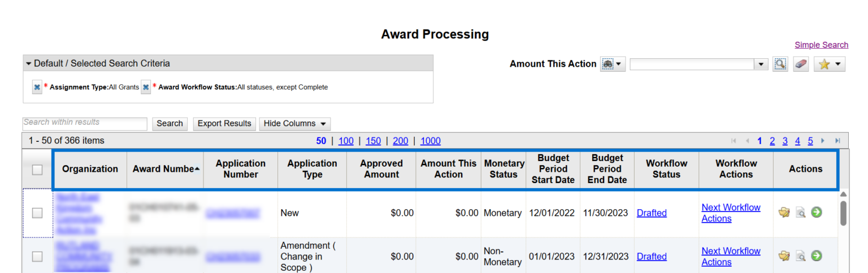868x273 pixels.
Task: Remove the Award Workflow Status filter
Action: (146, 87)
